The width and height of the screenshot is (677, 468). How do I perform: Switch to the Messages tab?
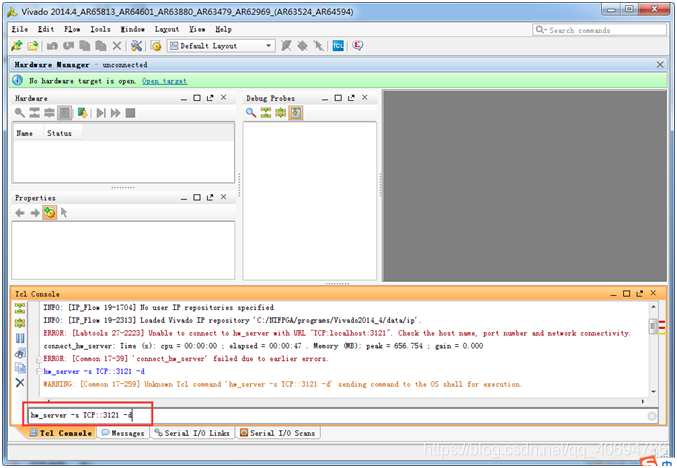tap(123, 433)
